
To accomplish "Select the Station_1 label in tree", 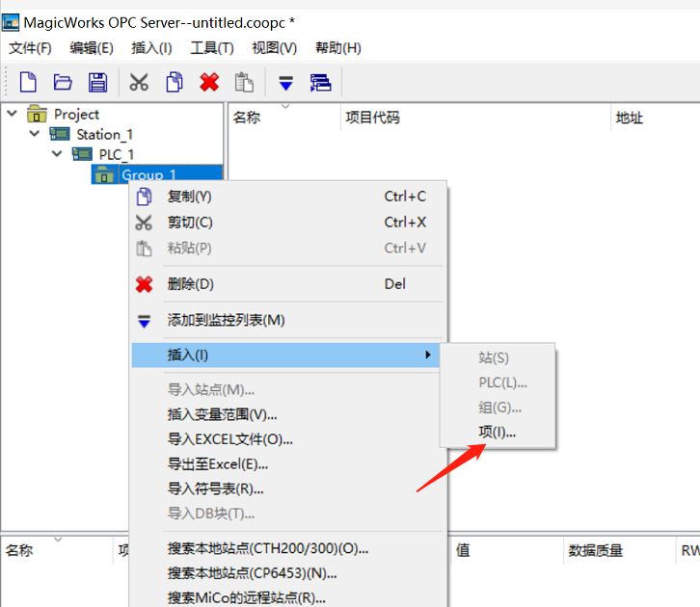I will click(x=104, y=134).
